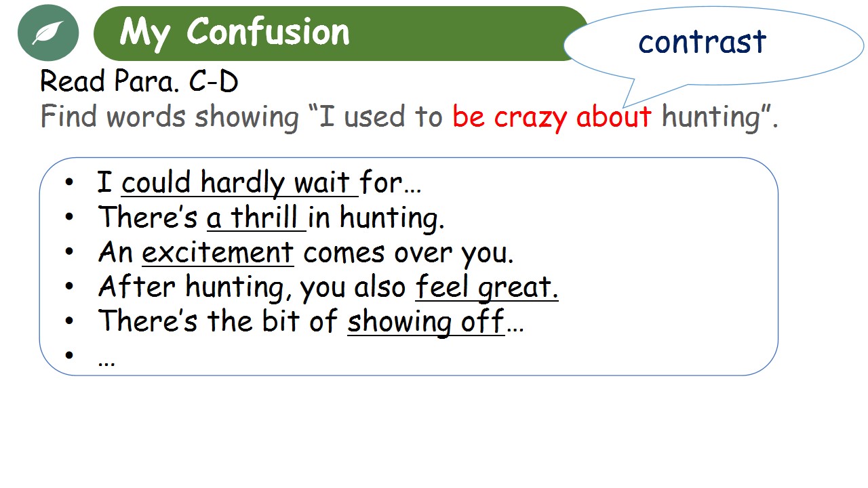Click 'in hunting.' in second bullet

click(376, 218)
